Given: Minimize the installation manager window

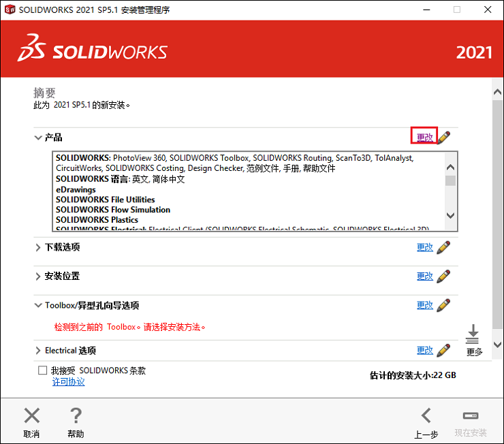Looking at the screenshot, I should [x=426, y=10].
